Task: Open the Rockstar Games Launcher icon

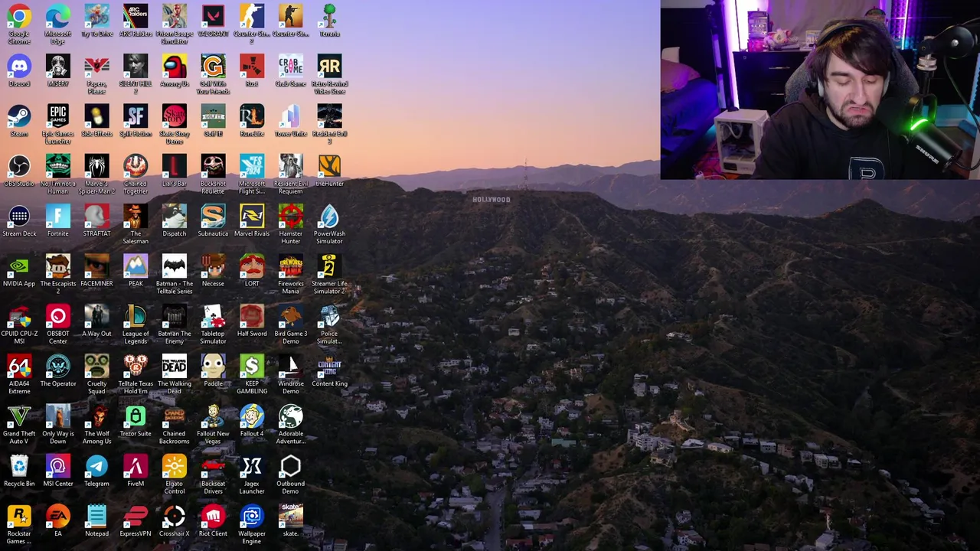Action: 19,517
